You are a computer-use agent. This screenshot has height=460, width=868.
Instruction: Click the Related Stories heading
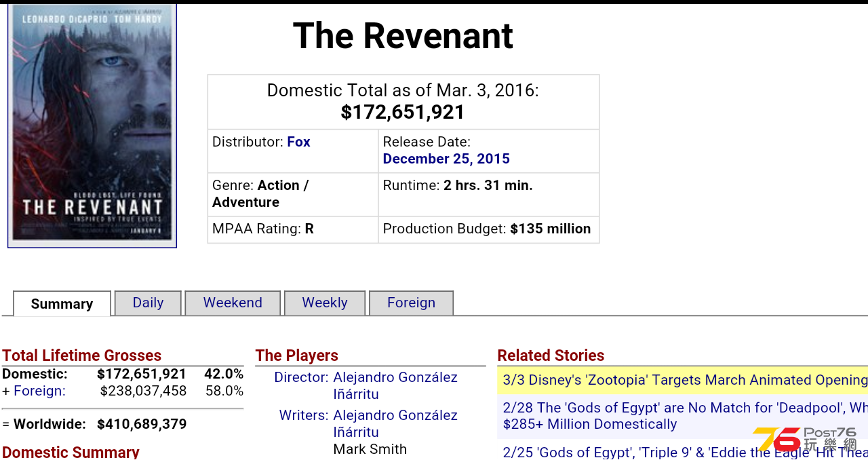point(551,356)
